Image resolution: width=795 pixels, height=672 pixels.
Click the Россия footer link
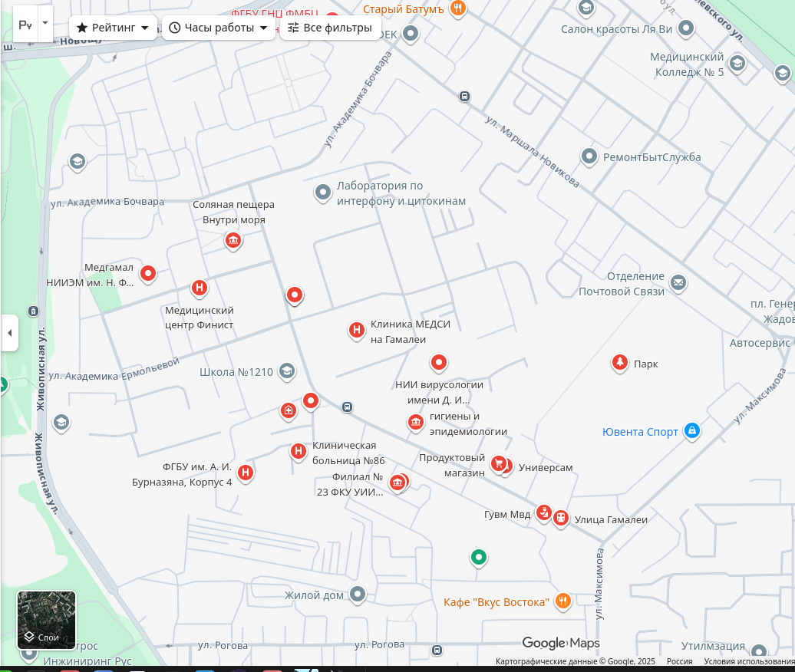[x=679, y=661]
